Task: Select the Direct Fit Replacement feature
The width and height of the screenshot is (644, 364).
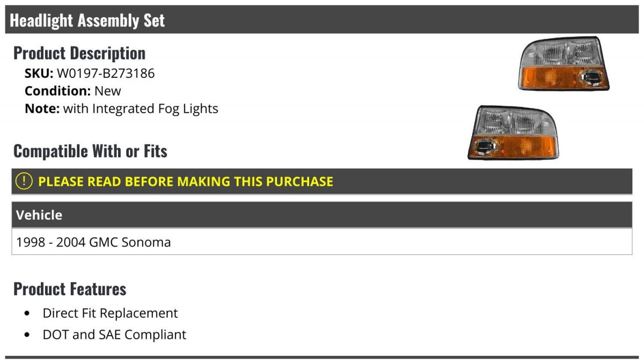Action: point(110,313)
